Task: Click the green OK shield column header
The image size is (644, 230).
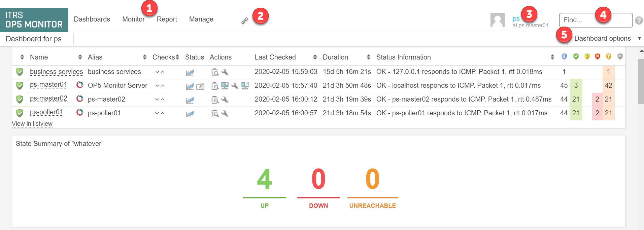Action: tap(576, 56)
